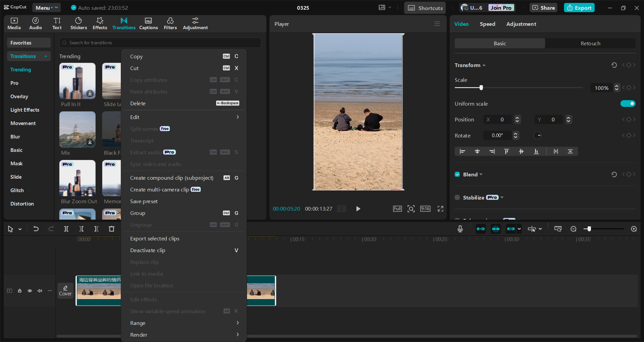Open the Effects panel
This screenshot has height=342, width=644.
point(100,23)
